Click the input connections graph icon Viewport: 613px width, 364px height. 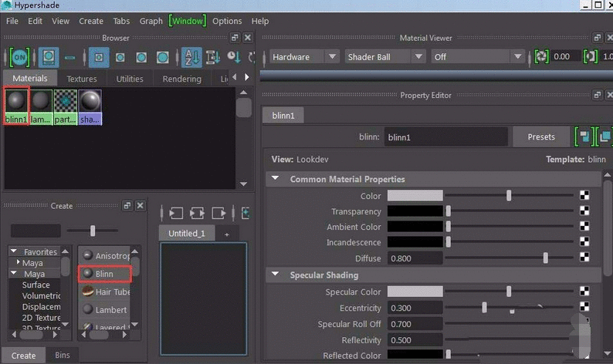point(176,213)
